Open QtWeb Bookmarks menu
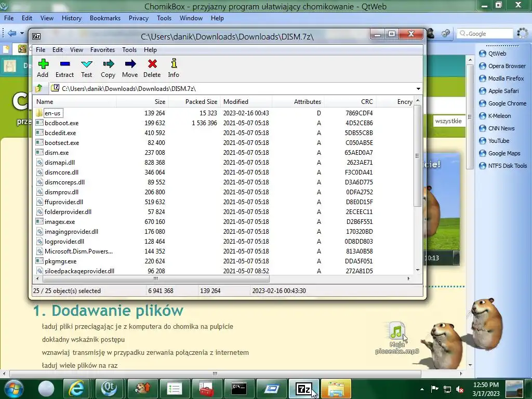This screenshot has height=399, width=532. click(105, 18)
